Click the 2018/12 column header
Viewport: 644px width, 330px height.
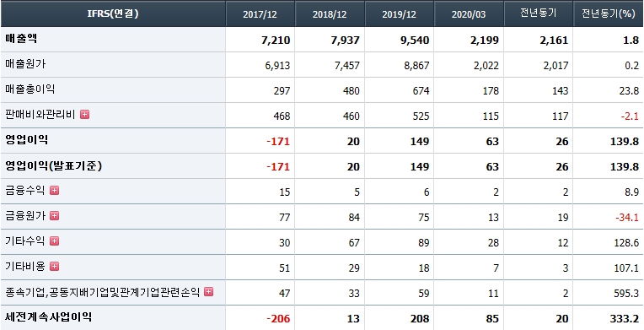pyautogui.click(x=330, y=14)
